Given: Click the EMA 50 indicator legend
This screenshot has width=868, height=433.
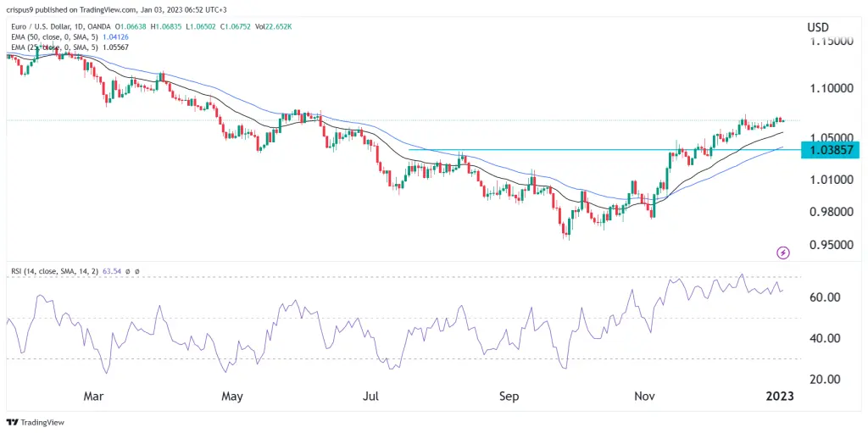Looking at the screenshot, I should [53, 37].
